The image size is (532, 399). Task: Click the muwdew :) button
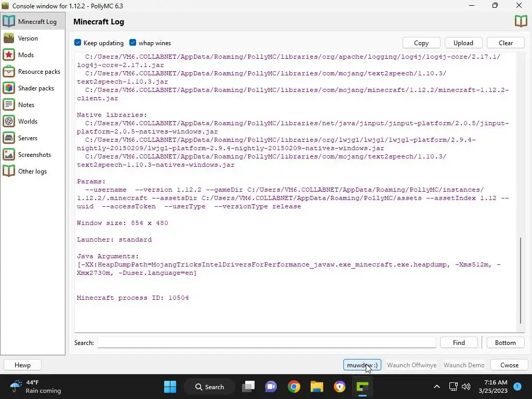click(x=362, y=365)
